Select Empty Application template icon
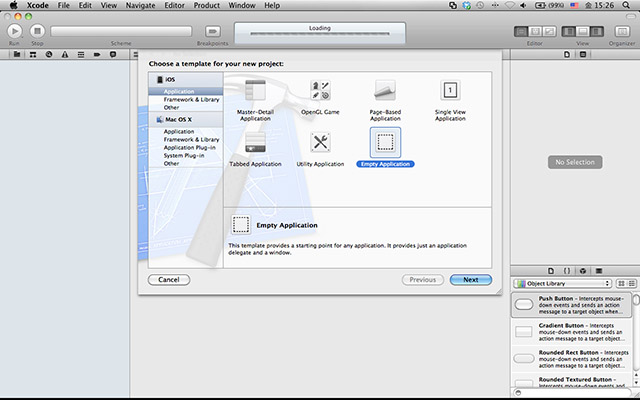Viewport: 640px width, 400px height. click(385, 142)
